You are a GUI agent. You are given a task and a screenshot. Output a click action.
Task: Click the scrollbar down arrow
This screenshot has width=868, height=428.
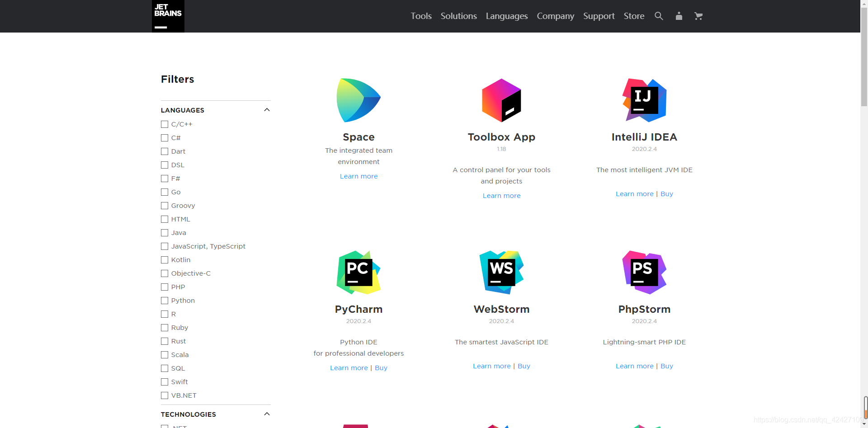click(864, 424)
